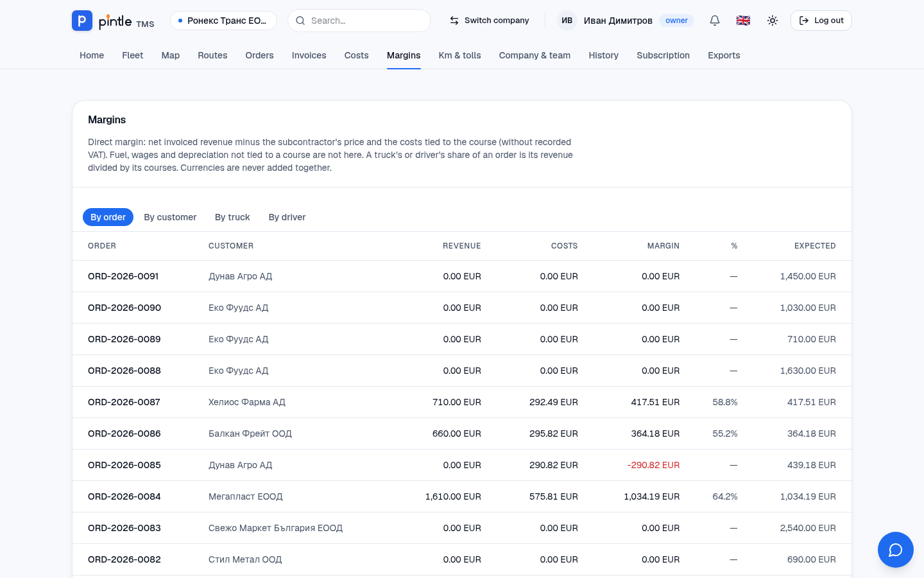The height and width of the screenshot is (578, 924).
Task: Log out of the account
Action: pyautogui.click(x=821, y=21)
